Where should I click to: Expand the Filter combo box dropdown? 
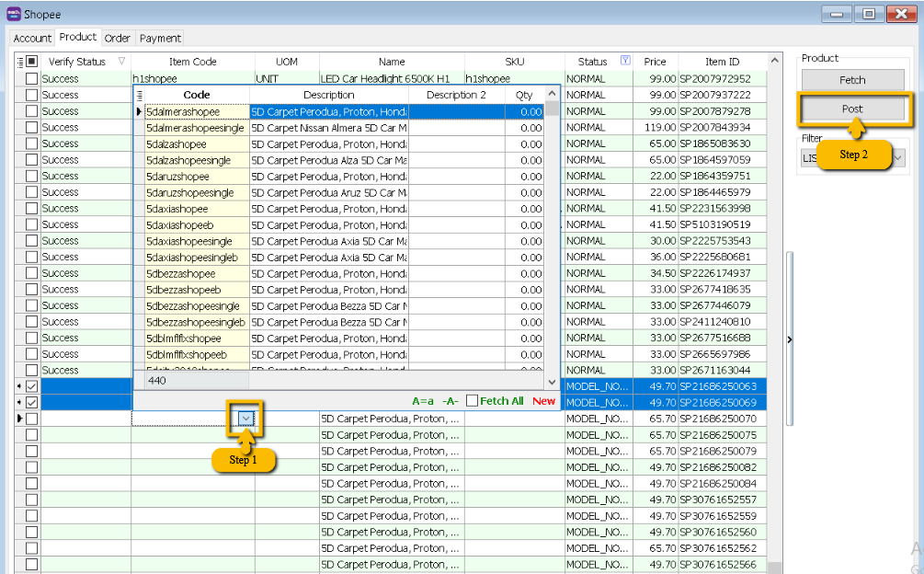click(x=897, y=157)
